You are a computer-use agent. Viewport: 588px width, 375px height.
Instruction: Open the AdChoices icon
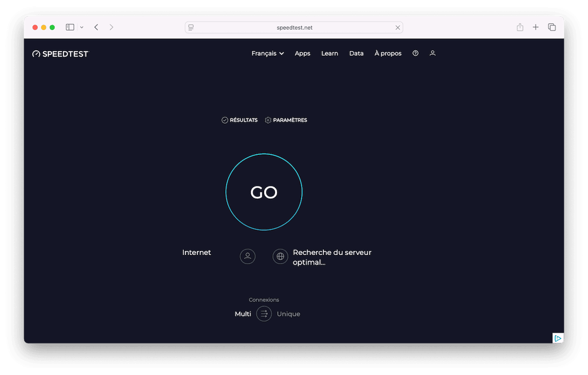[x=558, y=338]
